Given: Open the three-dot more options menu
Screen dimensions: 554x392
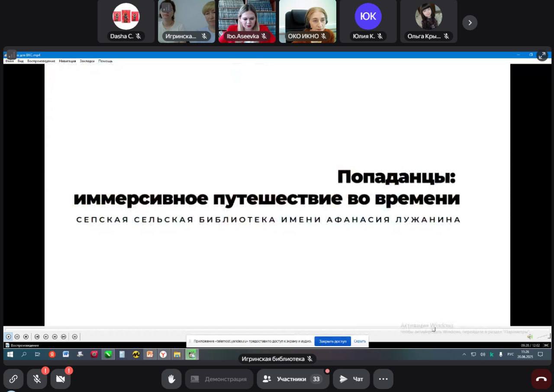Looking at the screenshot, I should point(383,379).
